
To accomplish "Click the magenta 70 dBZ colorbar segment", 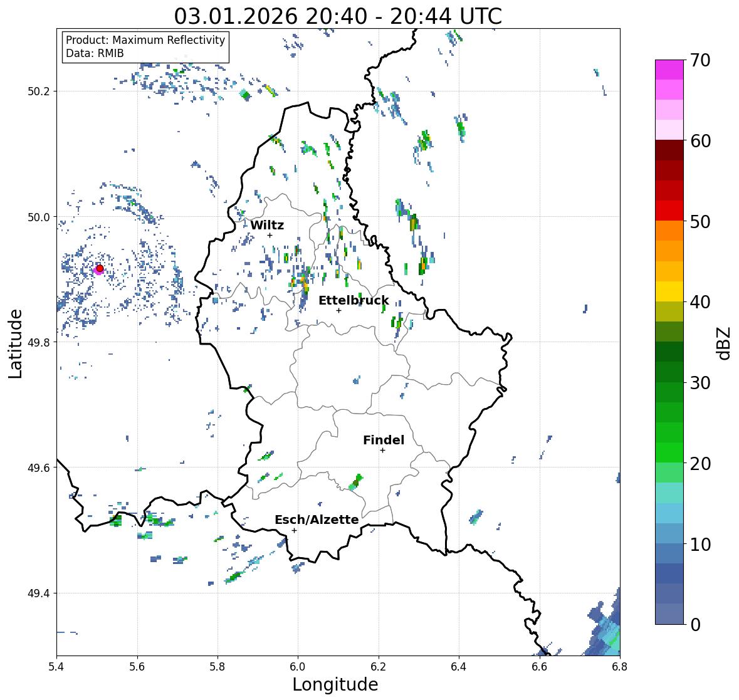I will coord(669,70).
